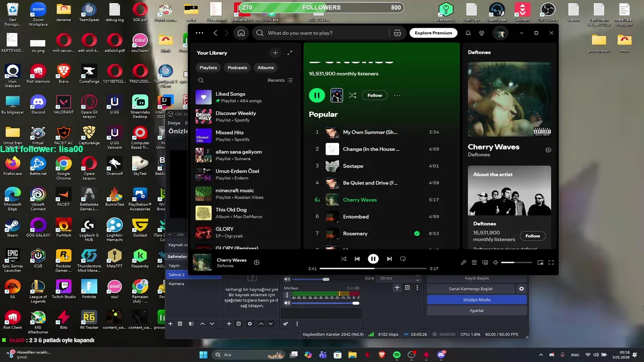The height and width of the screenshot is (362, 644).
Task: Toggle smart shuffle on Deftones page
Action: (x=353, y=95)
